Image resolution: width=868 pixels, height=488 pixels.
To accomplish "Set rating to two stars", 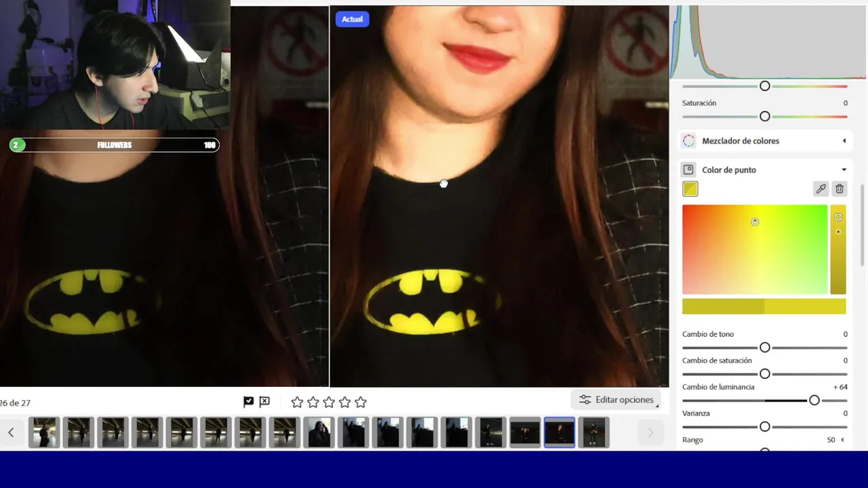I will pyautogui.click(x=313, y=402).
